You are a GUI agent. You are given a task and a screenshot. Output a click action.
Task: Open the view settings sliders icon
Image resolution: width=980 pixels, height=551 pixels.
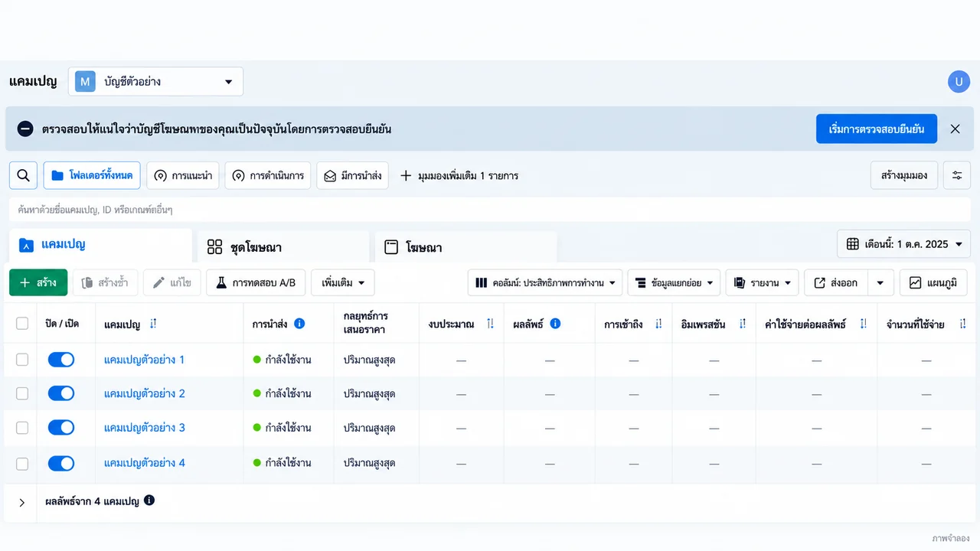point(957,175)
